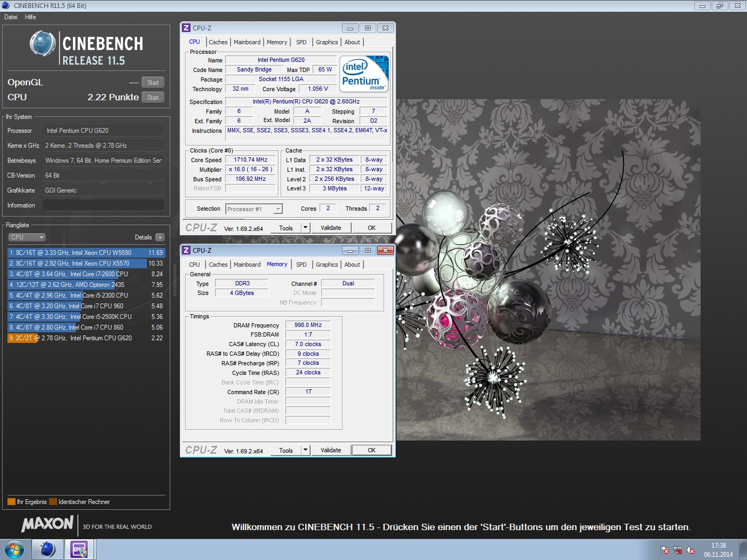Click the Information input field
The image size is (747, 560).
pos(104,205)
